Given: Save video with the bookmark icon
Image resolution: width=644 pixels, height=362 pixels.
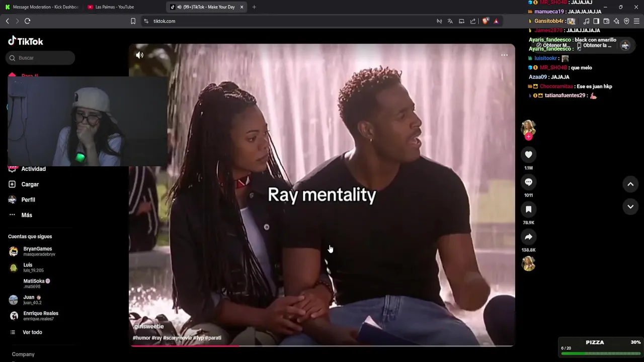Looking at the screenshot, I should coord(528,209).
